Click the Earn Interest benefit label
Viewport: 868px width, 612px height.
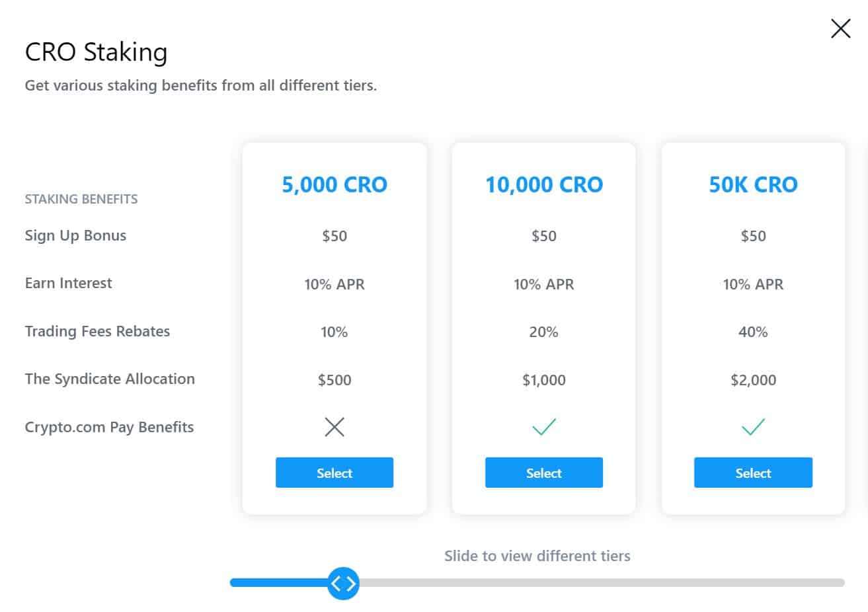click(x=68, y=283)
